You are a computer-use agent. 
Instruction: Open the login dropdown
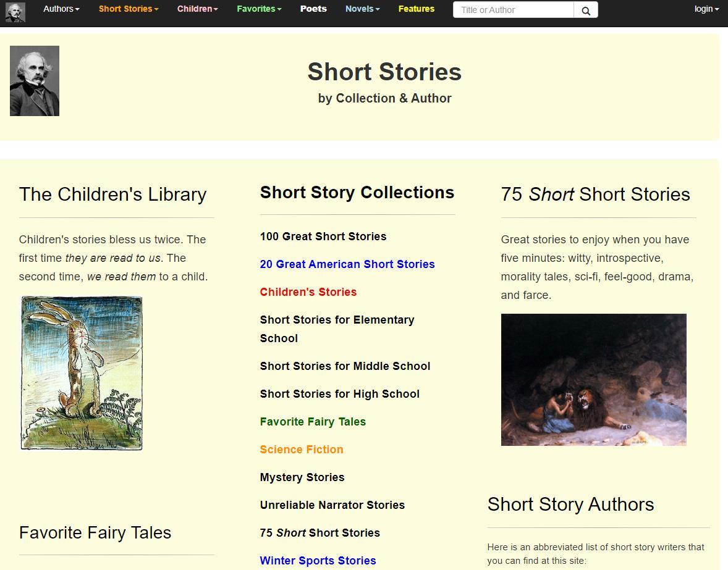tap(706, 9)
